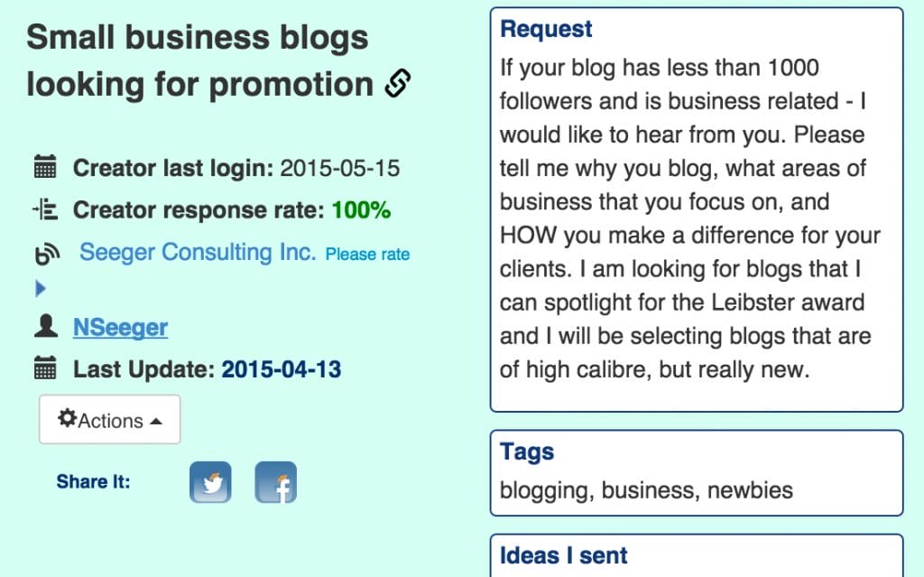Click the Ideas I sent section heading

564,556
